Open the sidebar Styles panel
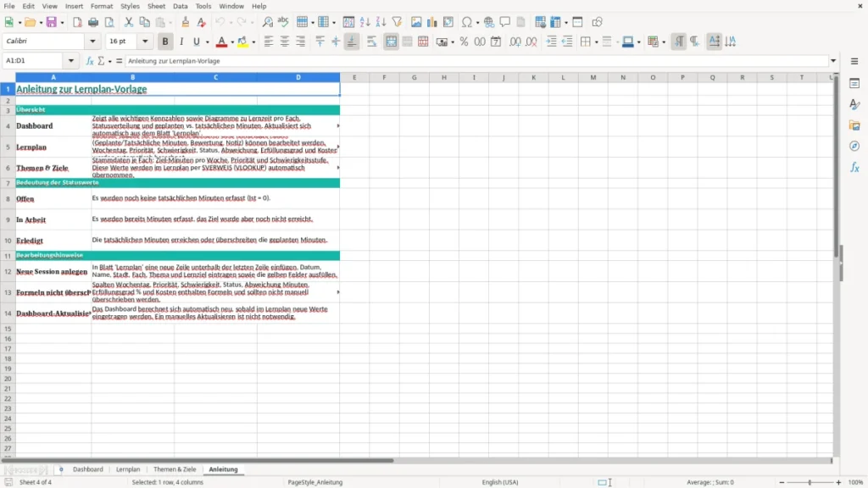 coord(854,104)
